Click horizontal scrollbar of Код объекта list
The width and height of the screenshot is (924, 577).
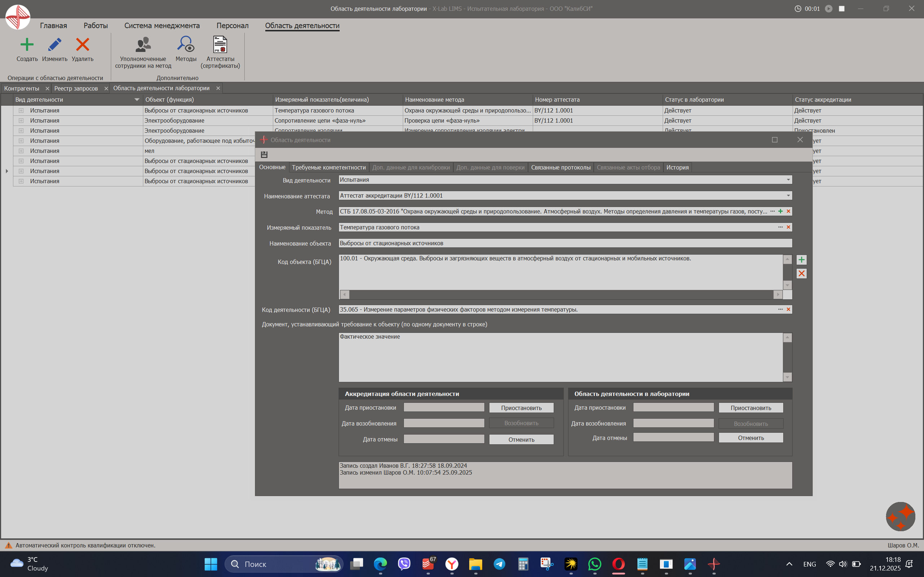point(561,295)
